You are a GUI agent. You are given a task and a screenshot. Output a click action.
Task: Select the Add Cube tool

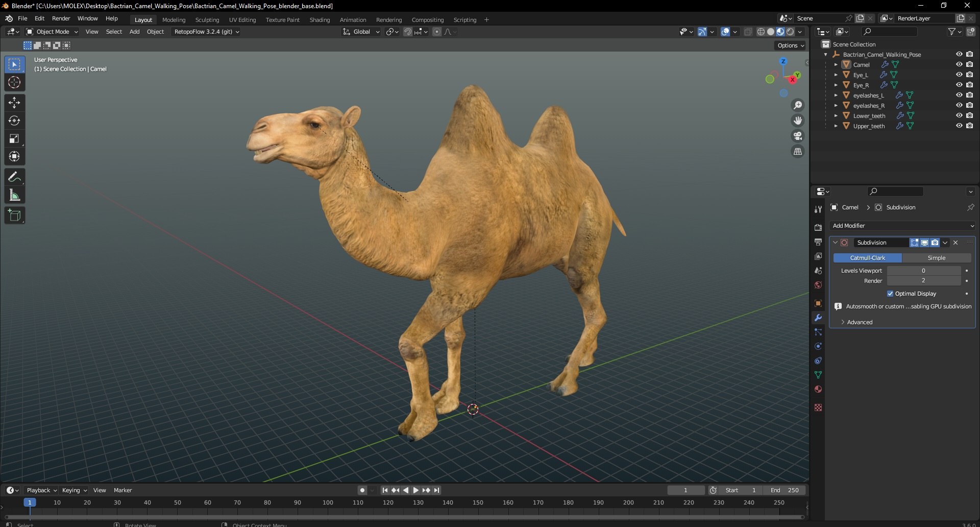14,215
